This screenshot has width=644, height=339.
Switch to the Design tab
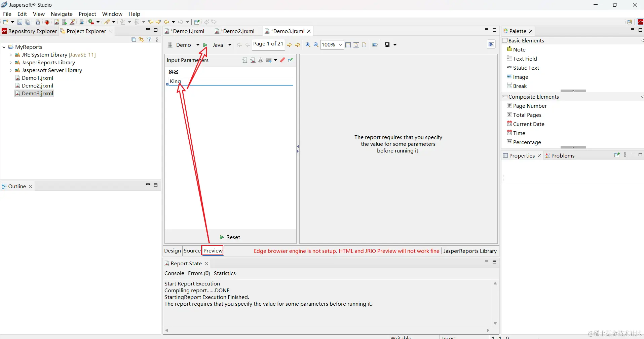pos(173,250)
